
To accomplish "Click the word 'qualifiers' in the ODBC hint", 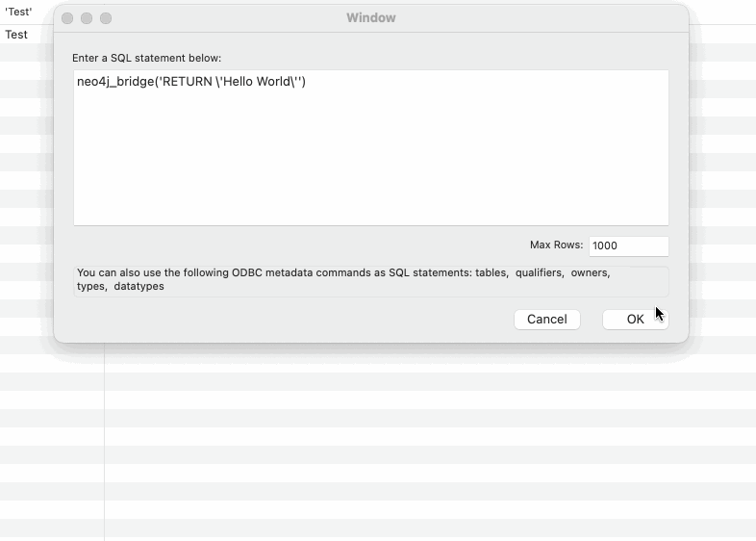I will tap(539, 273).
